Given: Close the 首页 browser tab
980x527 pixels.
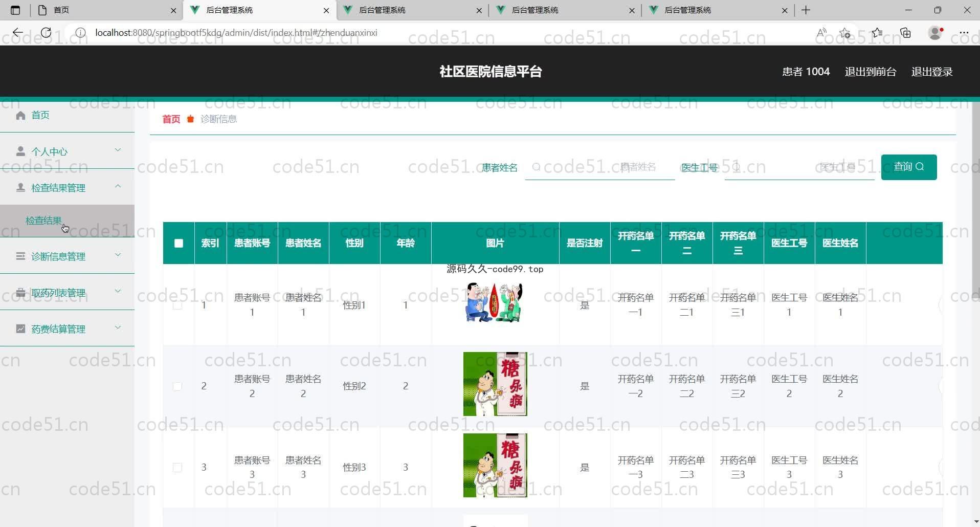Looking at the screenshot, I should [x=173, y=10].
